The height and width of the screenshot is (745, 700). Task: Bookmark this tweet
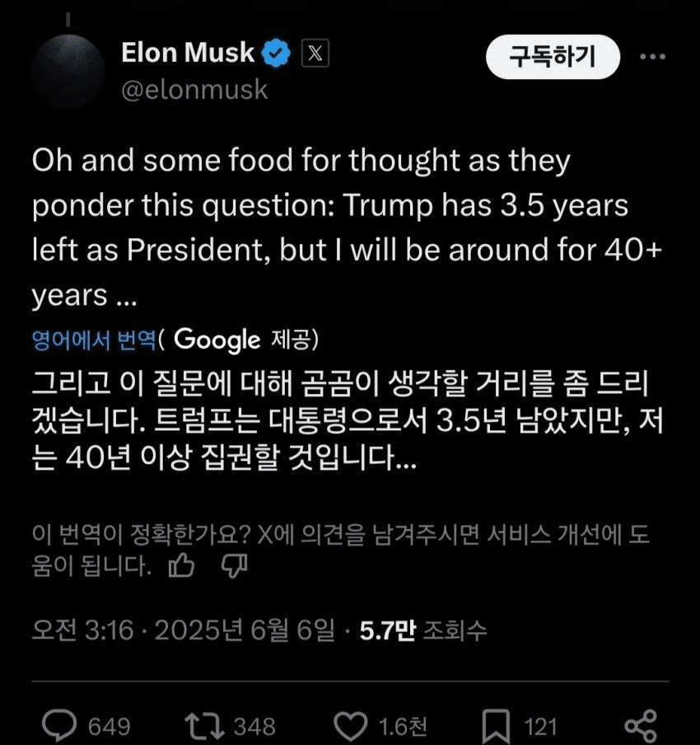click(497, 726)
